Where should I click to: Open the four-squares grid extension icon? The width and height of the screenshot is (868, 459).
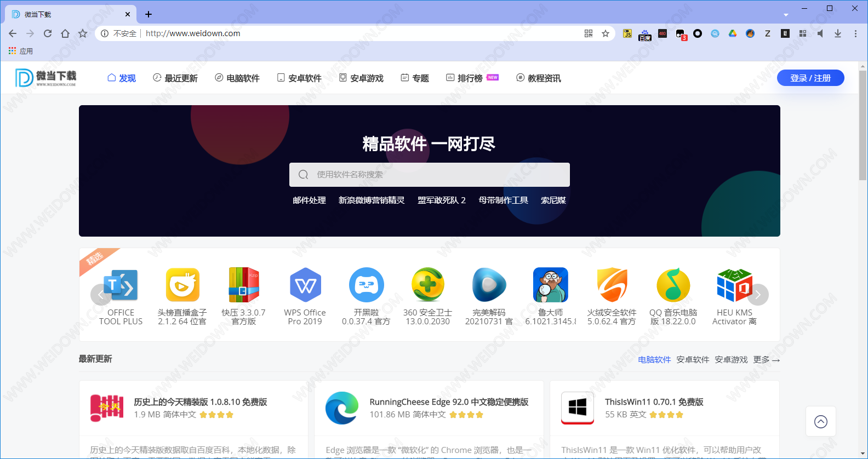[803, 33]
